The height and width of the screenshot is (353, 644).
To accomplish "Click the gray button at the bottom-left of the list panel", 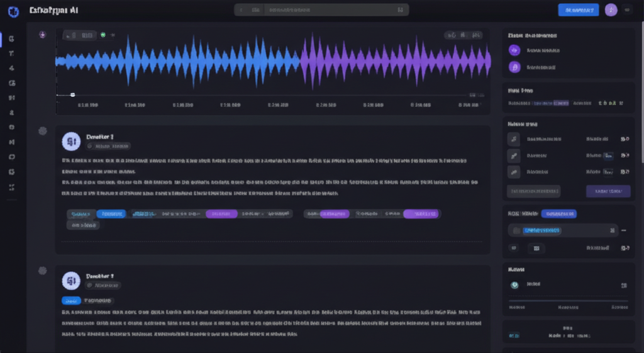I will (x=533, y=191).
